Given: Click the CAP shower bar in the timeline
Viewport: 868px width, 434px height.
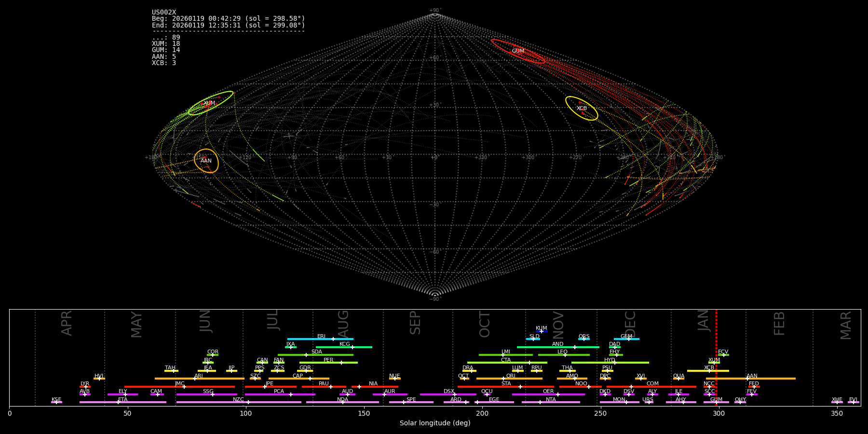Looking at the screenshot, I should (299, 379).
